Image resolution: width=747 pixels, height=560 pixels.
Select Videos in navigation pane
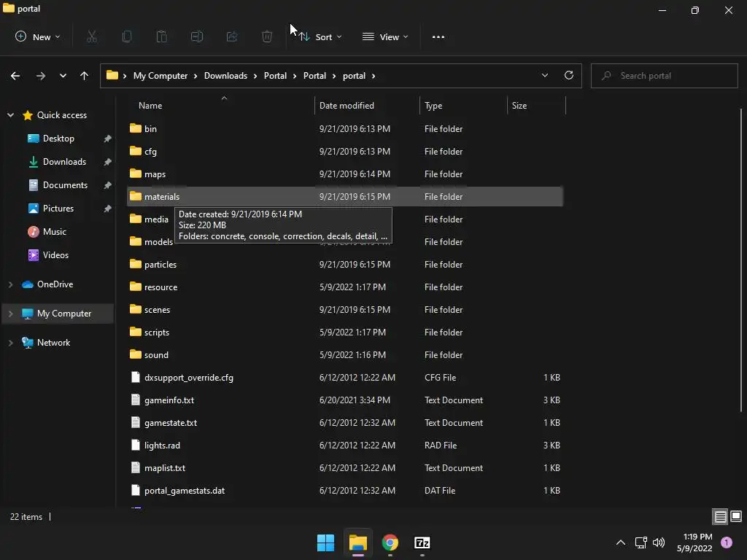[55, 255]
